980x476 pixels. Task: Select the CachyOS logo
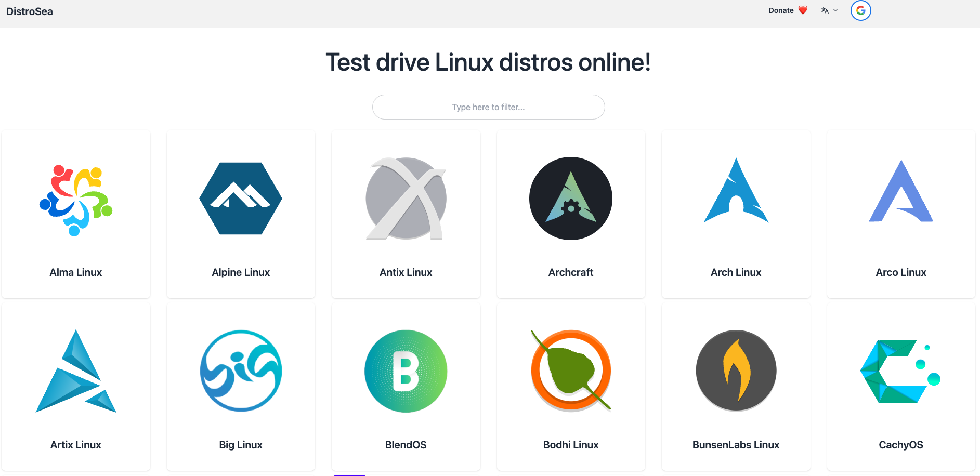[x=900, y=371]
